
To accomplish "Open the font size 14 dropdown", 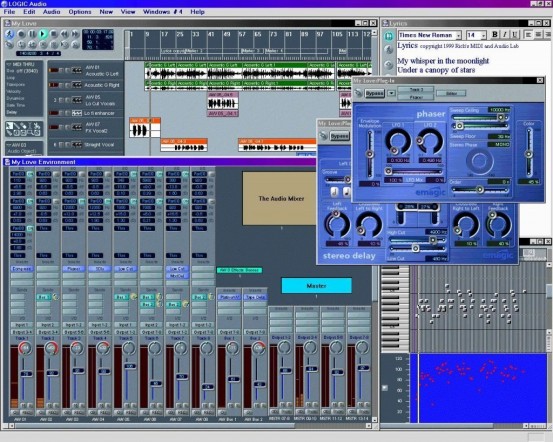I will (x=483, y=35).
